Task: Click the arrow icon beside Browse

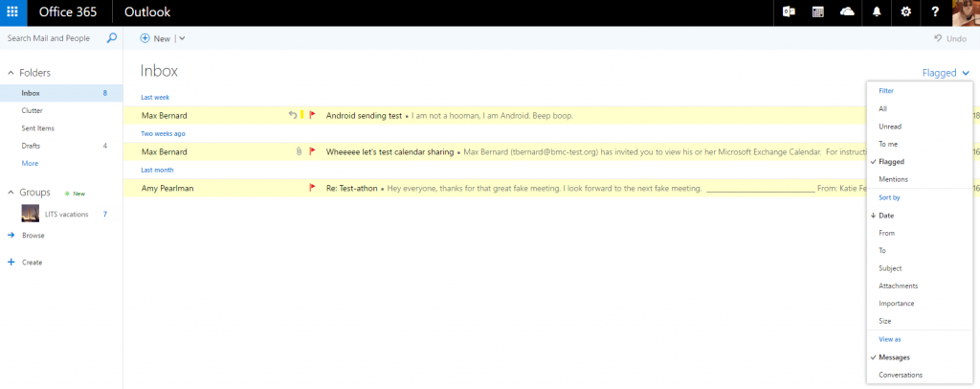Action: [11, 235]
